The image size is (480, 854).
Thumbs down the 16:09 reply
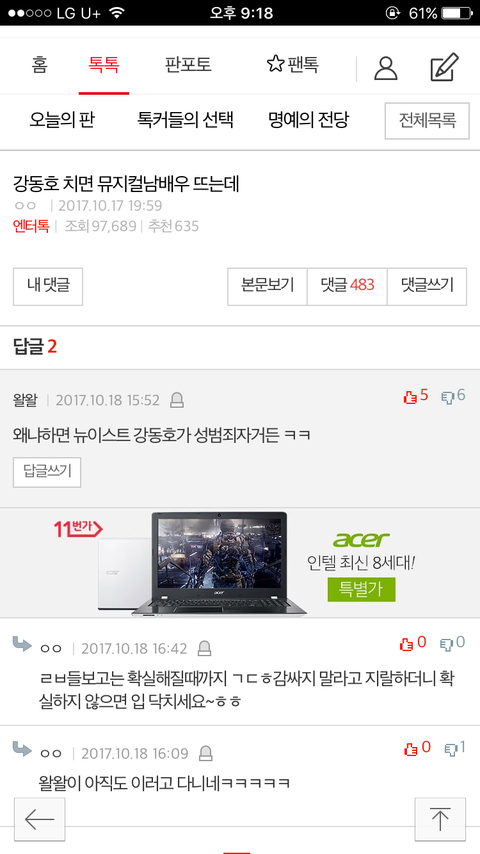pos(455,748)
